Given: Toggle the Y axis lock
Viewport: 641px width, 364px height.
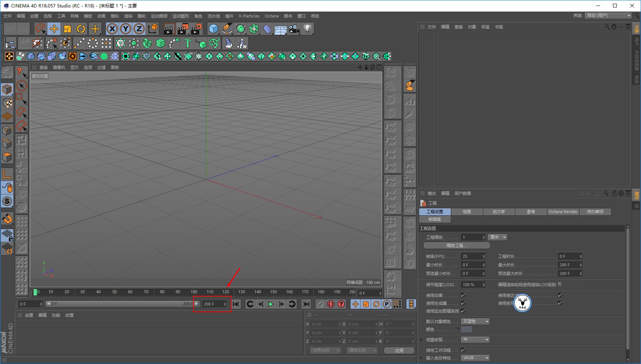Looking at the screenshot, I should pos(126,29).
